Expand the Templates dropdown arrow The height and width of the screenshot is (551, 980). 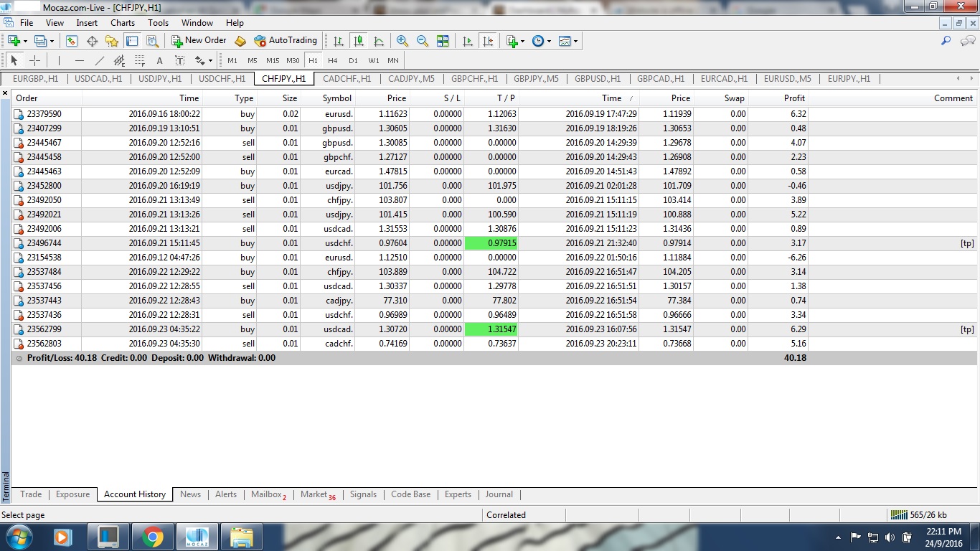pos(575,41)
